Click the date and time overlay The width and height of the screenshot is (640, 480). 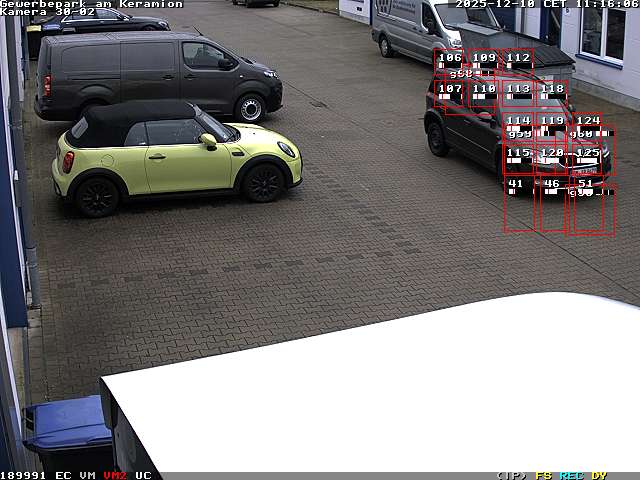click(x=546, y=4)
